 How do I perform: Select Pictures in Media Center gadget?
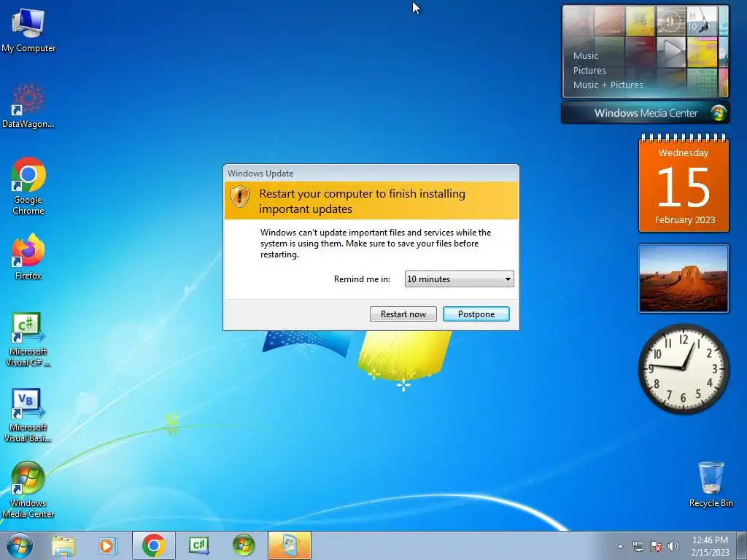589,71
